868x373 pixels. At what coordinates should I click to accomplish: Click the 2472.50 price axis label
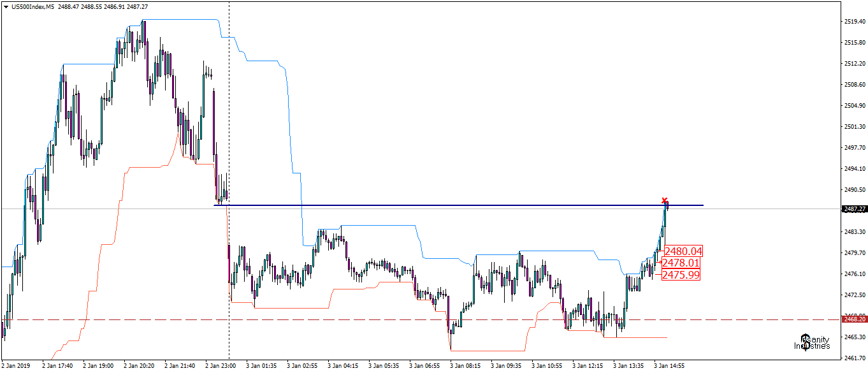[x=853, y=295]
